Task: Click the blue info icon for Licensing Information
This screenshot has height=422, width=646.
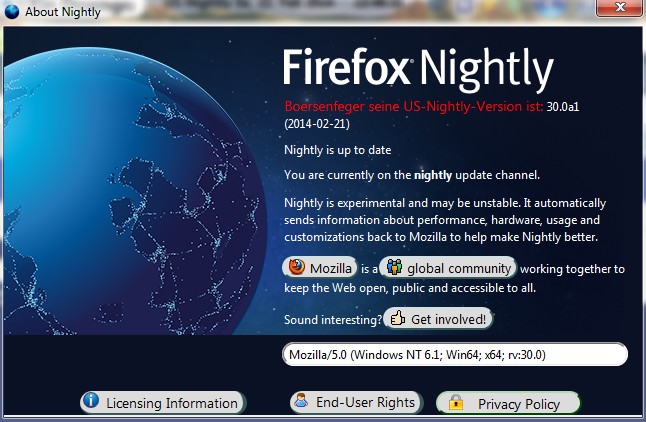Action: click(x=91, y=400)
